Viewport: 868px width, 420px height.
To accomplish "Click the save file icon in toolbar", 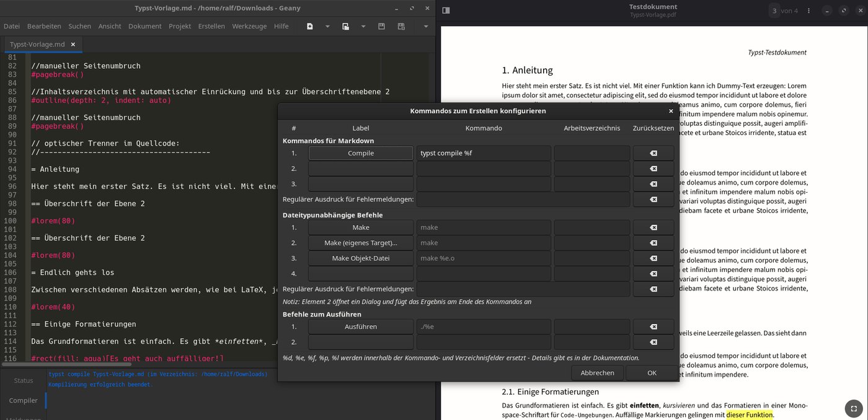I will (x=381, y=27).
